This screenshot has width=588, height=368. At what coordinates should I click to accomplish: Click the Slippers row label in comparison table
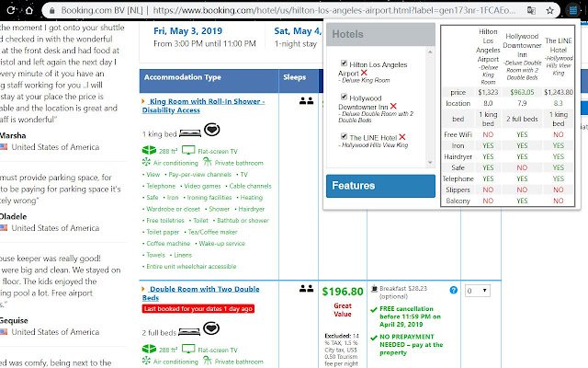pos(458,190)
